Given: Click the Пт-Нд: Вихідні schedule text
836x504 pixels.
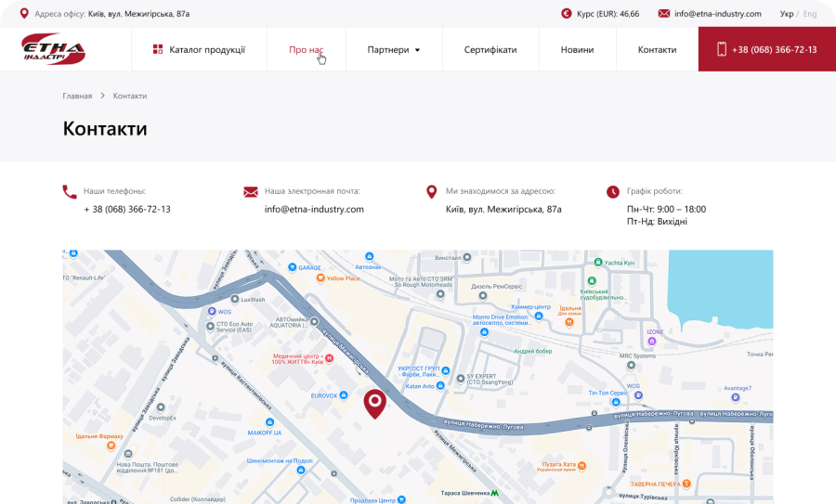Looking at the screenshot, I should (657, 221).
